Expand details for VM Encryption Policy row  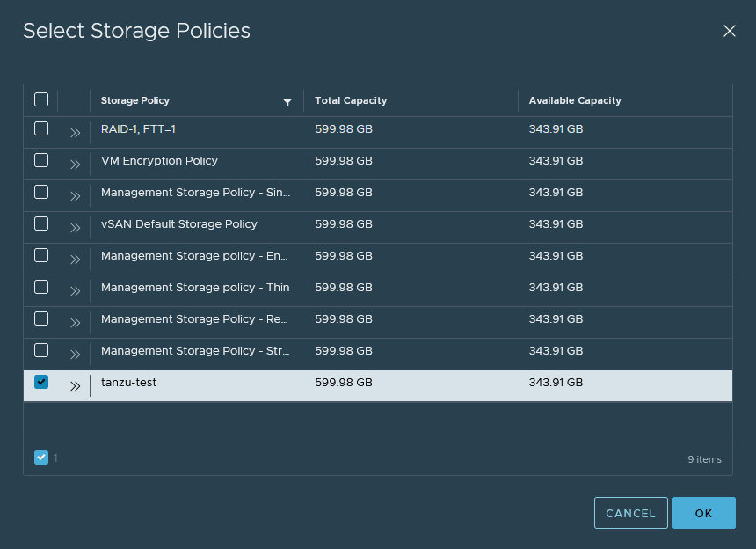75,164
